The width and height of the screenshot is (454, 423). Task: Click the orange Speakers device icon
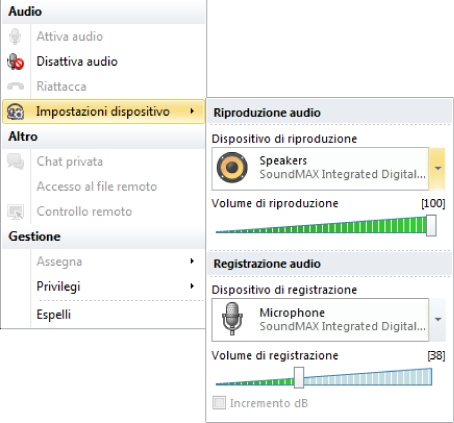[232, 168]
